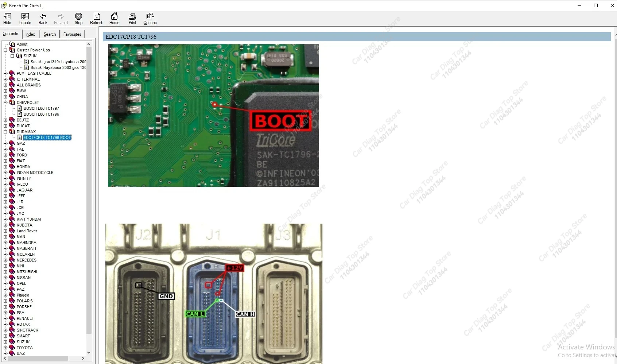Click the down arrow of the vertical scrollbar
This screenshot has height=364, width=617.
pyautogui.click(x=89, y=353)
